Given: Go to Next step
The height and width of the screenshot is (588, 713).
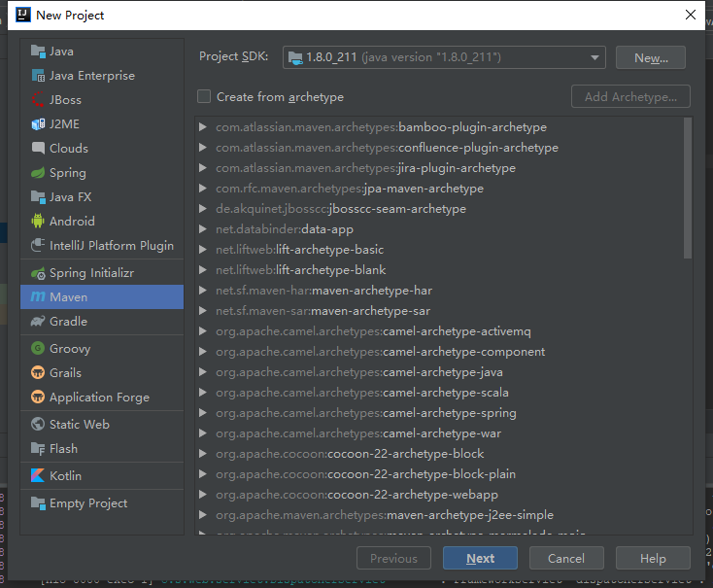Looking at the screenshot, I should [x=480, y=558].
